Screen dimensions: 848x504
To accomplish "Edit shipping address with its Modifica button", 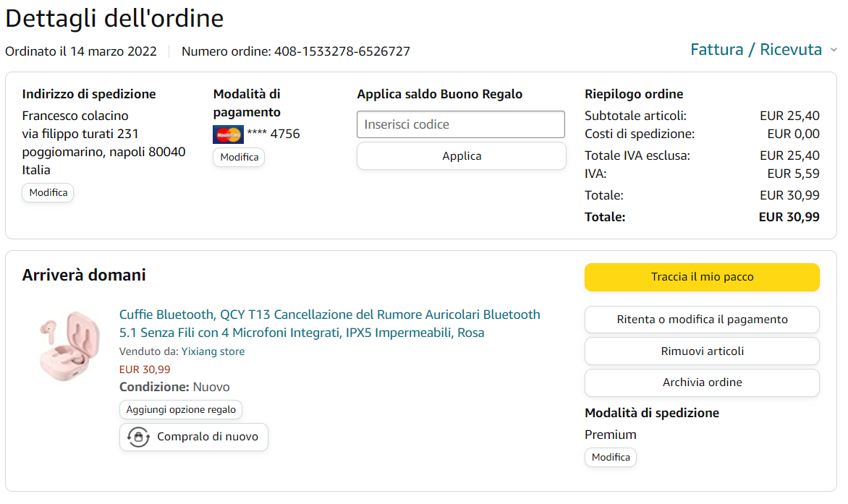I will click(48, 192).
